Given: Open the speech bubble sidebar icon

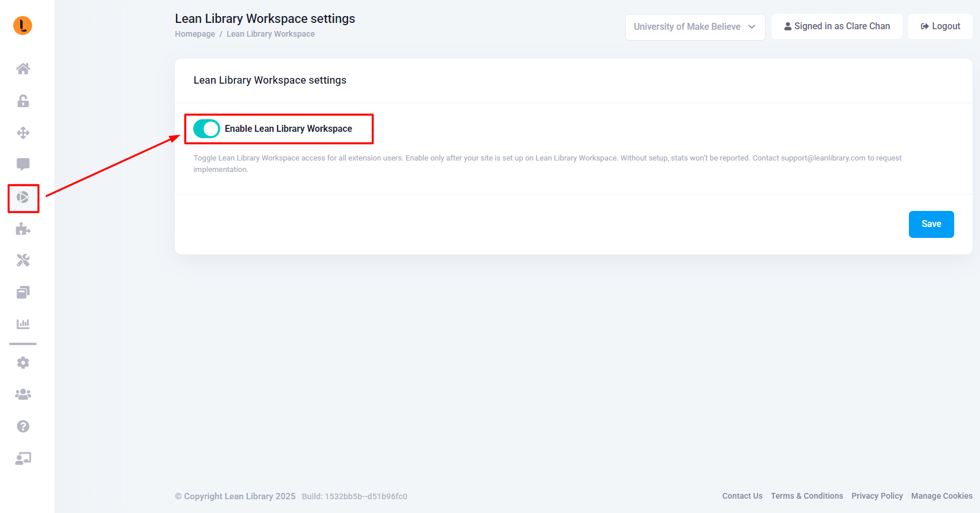Looking at the screenshot, I should (23, 165).
